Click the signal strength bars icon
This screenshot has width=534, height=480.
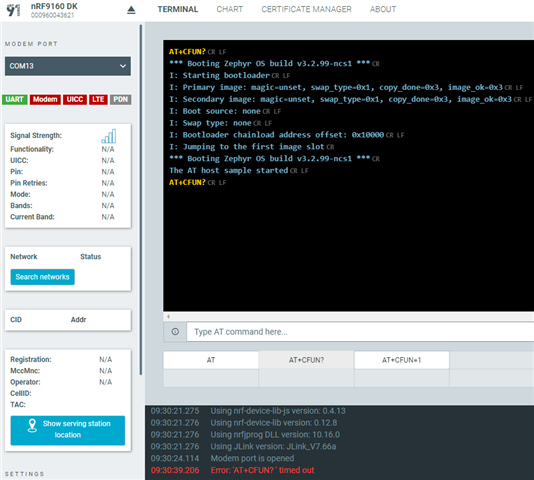click(x=109, y=136)
